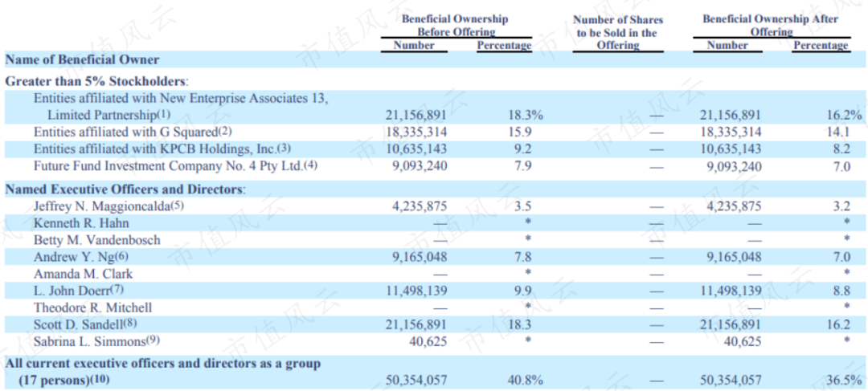
Task: Click footnote reference (1) after Limited Partnership
Action: [164, 114]
